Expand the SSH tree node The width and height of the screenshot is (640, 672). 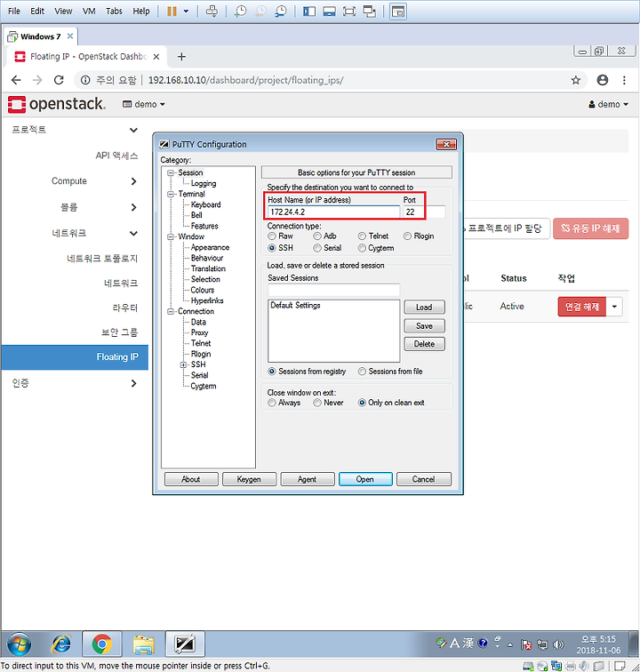183,364
